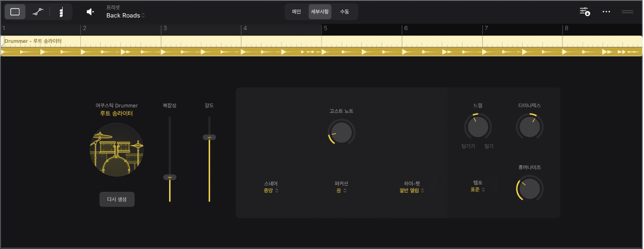Open the 템포 표준 pop-up menu
This screenshot has width=644, height=249.
click(478, 189)
